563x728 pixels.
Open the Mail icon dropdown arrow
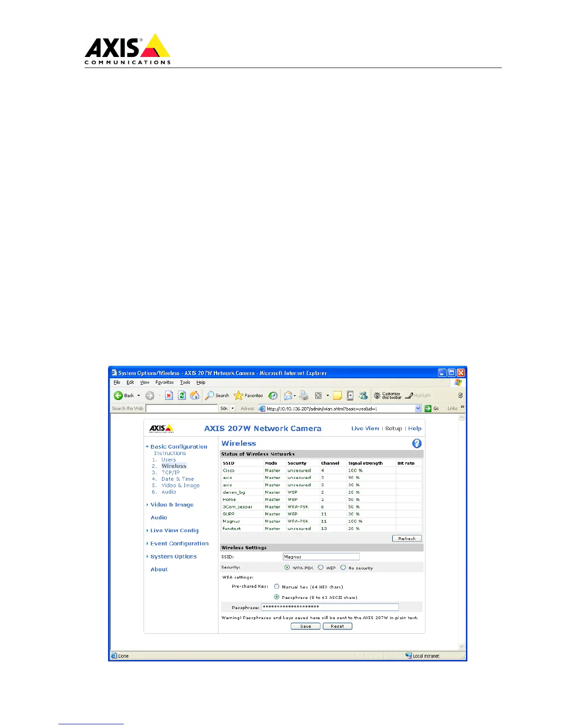[x=295, y=395]
